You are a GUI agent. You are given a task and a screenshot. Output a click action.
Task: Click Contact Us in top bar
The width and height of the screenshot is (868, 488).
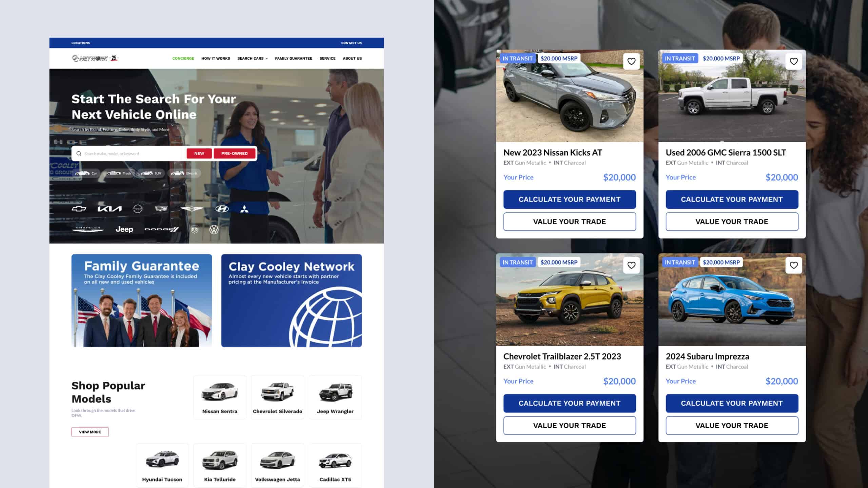(351, 43)
